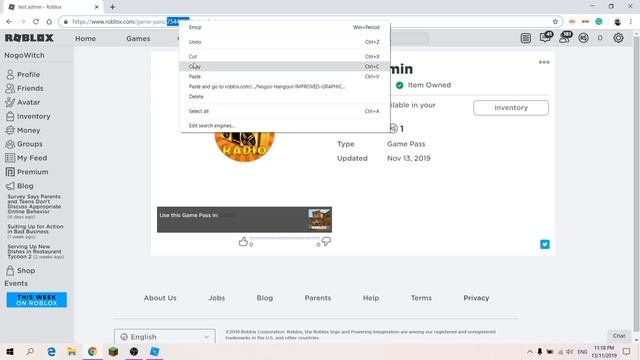Click the game thumbnail in Game Pass bar
The height and width of the screenshot is (360, 640).
pos(319,220)
